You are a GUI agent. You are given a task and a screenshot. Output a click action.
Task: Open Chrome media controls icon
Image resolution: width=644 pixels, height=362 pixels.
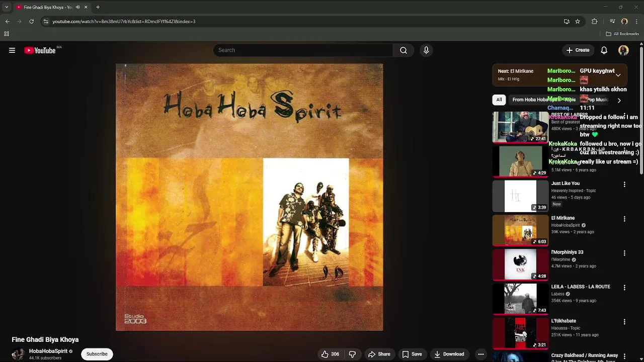(x=612, y=21)
